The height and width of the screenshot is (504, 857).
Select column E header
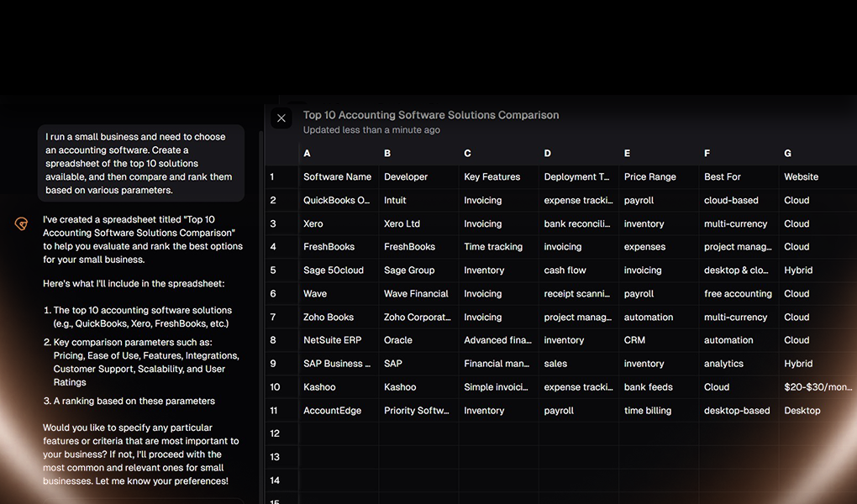(659, 154)
